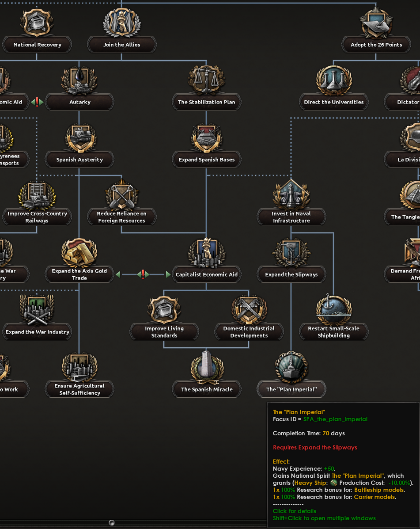
Task: Click the Join the Allies torch icon
Action: (x=122, y=22)
